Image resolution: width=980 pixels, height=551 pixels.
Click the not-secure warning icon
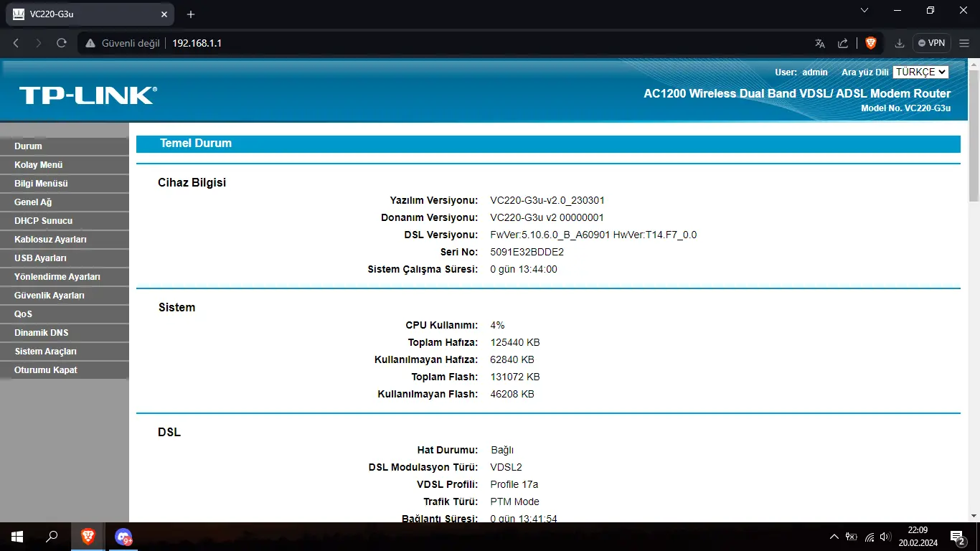pyautogui.click(x=90, y=43)
